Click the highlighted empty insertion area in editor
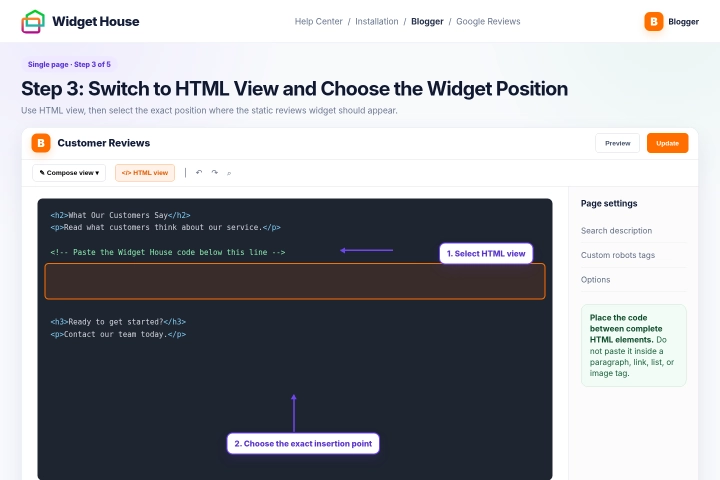720x480 pixels. click(295, 281)
